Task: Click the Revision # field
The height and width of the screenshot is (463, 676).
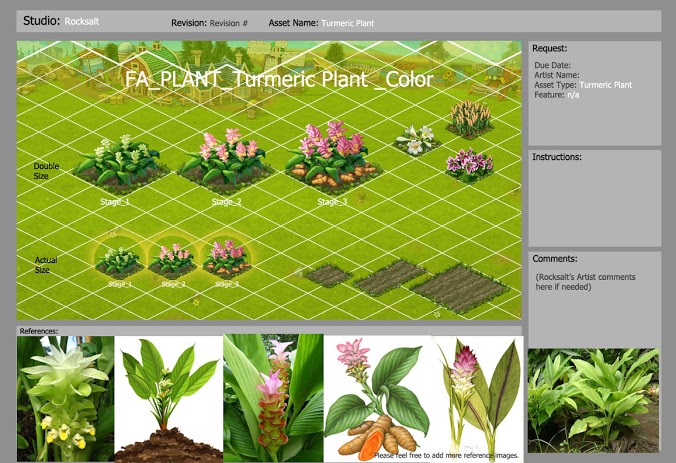Action: pos(229,22)
